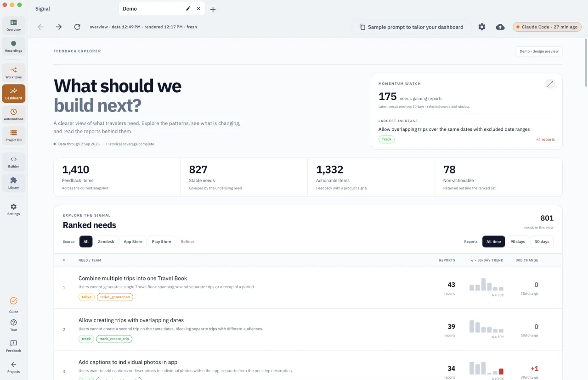This screenshot has width=588, height=380.
Task: Open dashboard settings gear icon
Action: pyautogui.click(x=481, y=27)
